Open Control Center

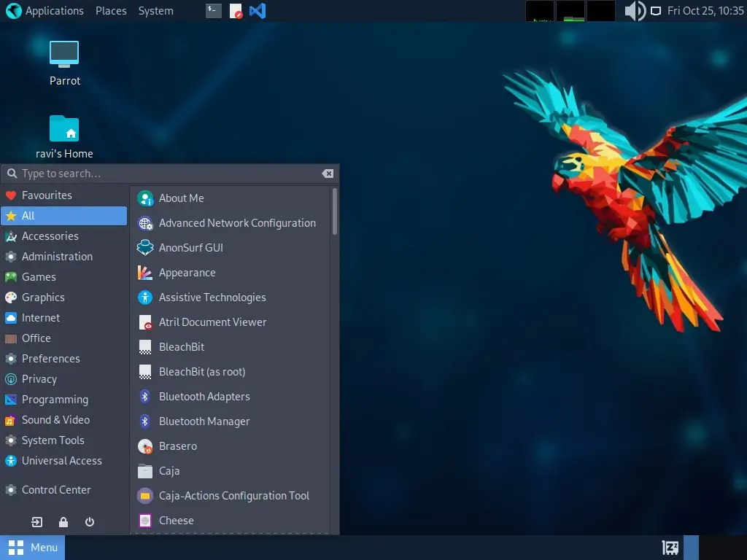coord(56,490)
